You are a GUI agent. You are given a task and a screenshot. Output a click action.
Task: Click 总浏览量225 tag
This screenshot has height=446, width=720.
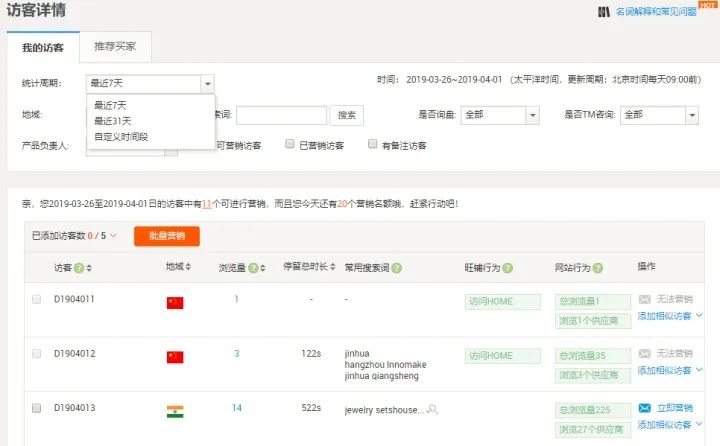tap(593, 410)
